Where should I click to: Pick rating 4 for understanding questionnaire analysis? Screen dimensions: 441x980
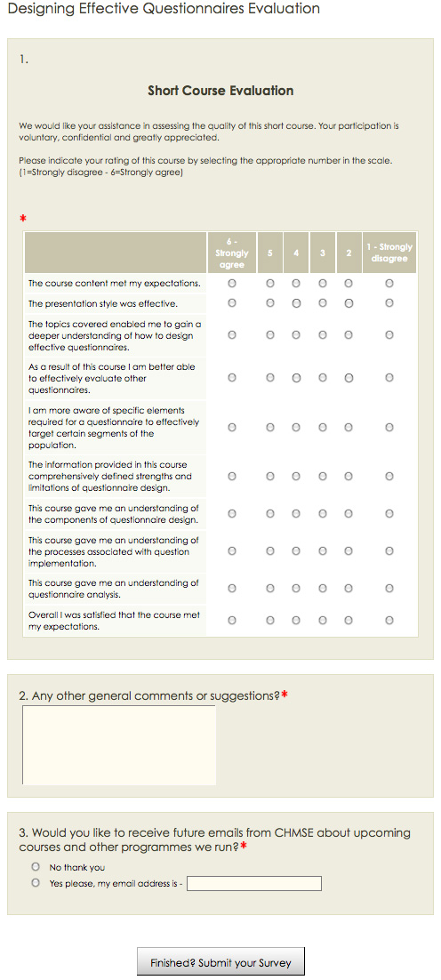tap(296, 588)
